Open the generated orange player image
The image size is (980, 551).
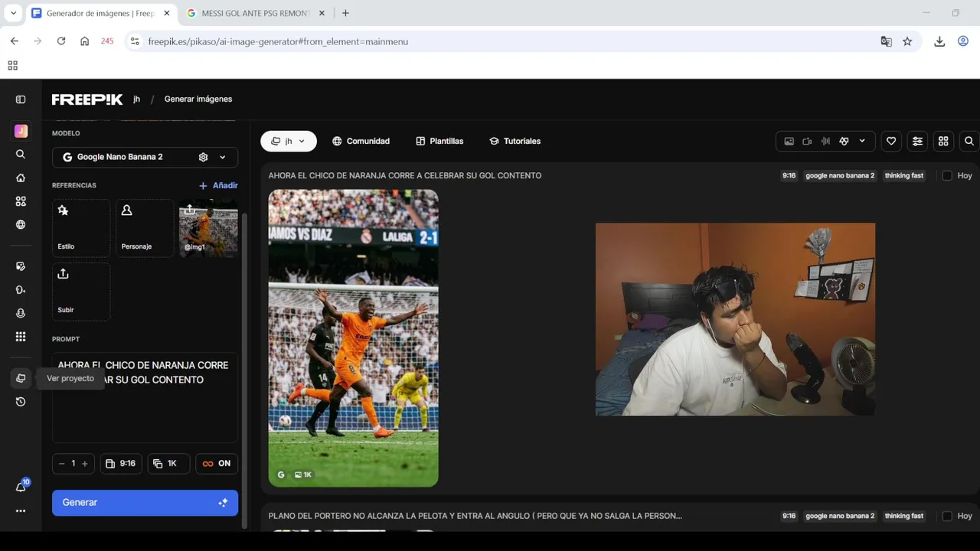[x=353, y=338]
